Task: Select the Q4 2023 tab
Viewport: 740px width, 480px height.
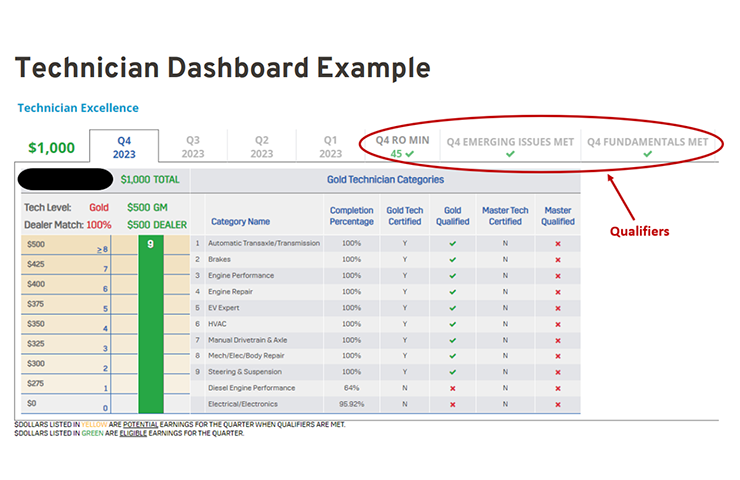Action: tap(124, 147)
